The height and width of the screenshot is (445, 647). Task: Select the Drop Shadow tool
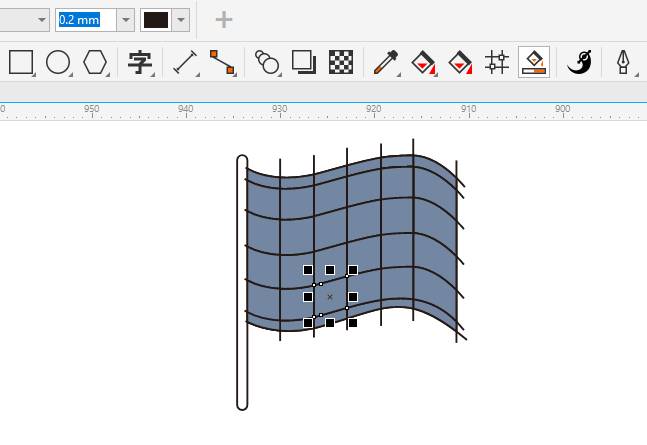click(x=304, y=62)
